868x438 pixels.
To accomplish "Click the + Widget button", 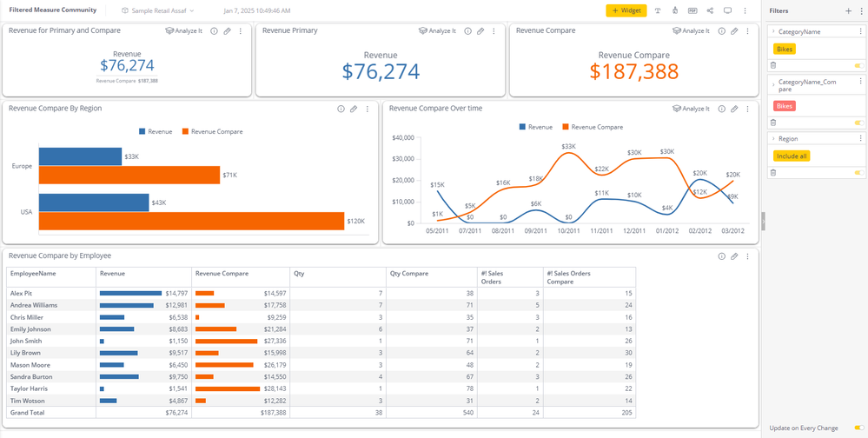I will 626,10.
